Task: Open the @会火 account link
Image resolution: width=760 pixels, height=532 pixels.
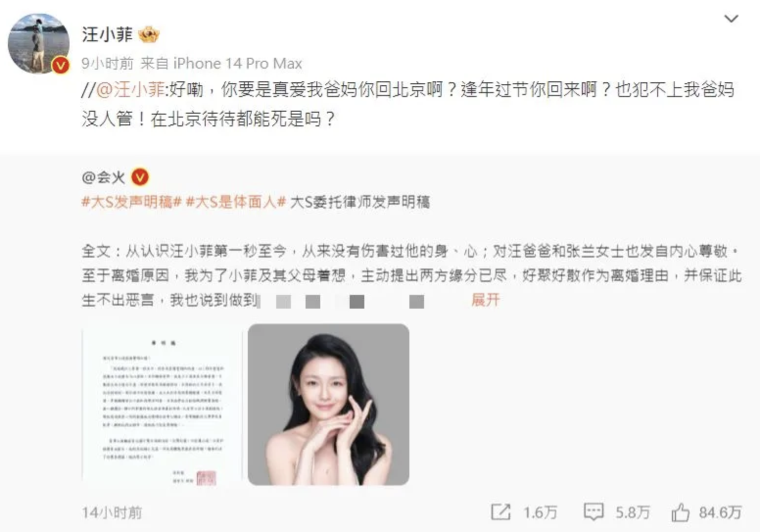Action: tap(103, 177)
